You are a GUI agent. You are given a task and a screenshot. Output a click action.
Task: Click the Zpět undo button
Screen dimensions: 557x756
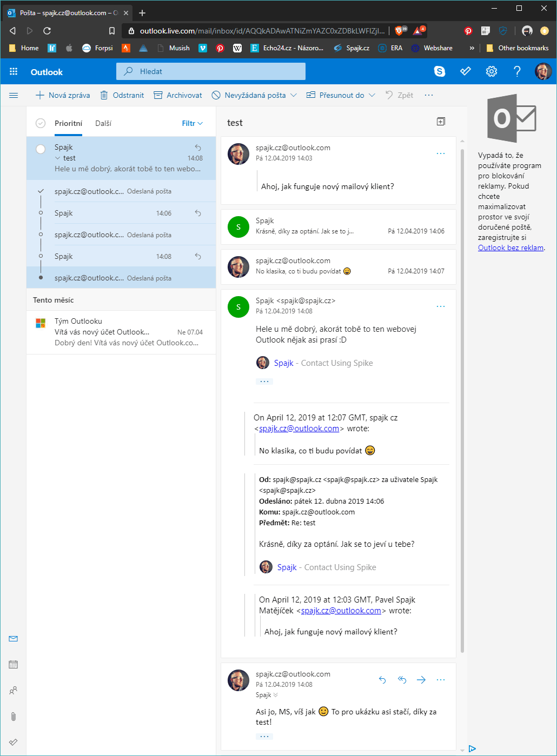tap(399, 95)
